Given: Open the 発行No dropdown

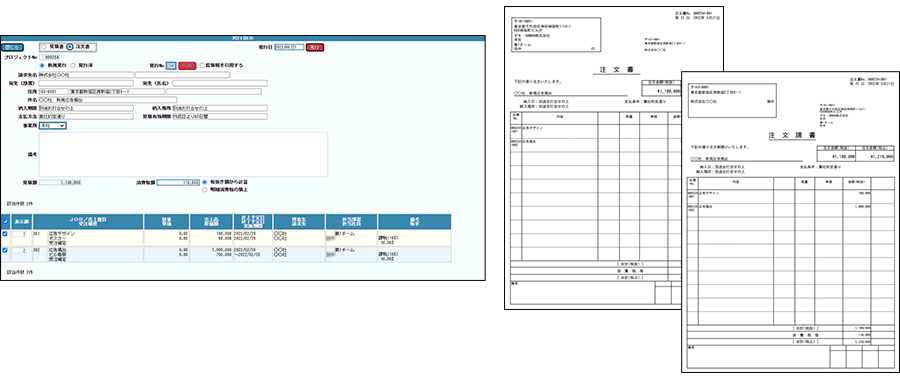Looking at the screenshot, I should pos(170,66).
